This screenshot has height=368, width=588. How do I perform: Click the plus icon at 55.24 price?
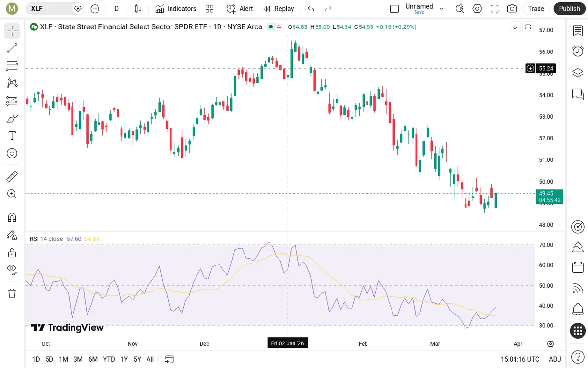(x=530, y=69)
